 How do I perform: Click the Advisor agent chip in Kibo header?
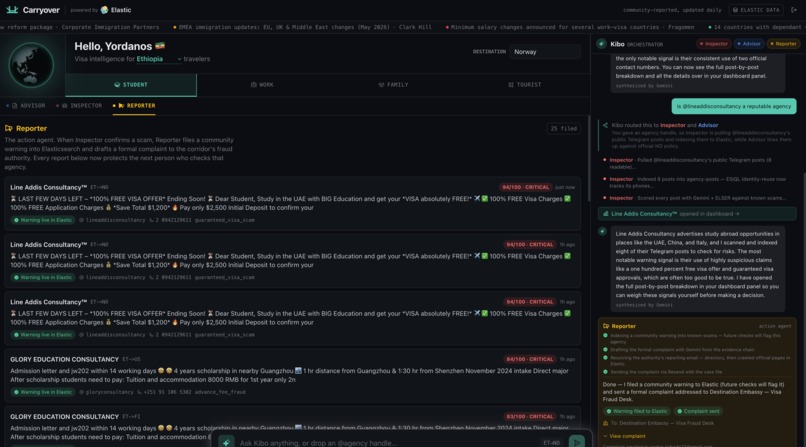748,44
